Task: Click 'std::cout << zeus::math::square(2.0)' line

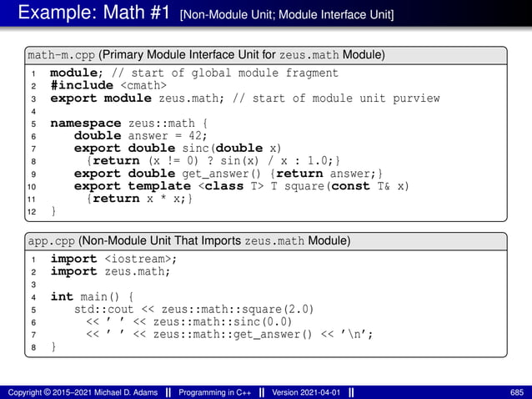Action: point(193,310)
